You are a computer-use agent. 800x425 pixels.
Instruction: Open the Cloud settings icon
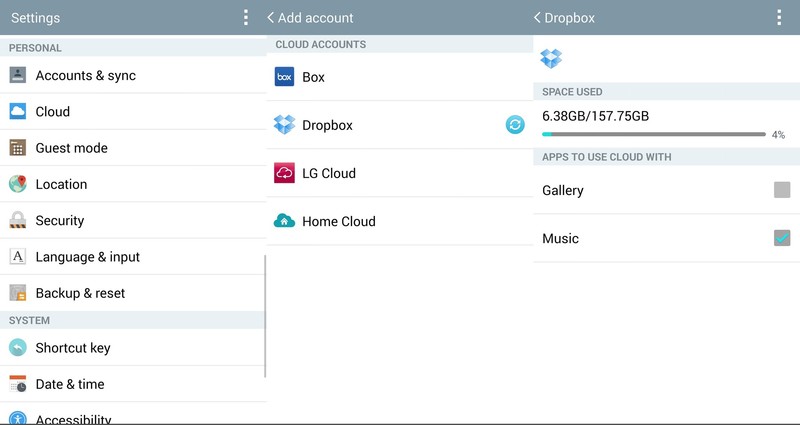click(18, 112)
